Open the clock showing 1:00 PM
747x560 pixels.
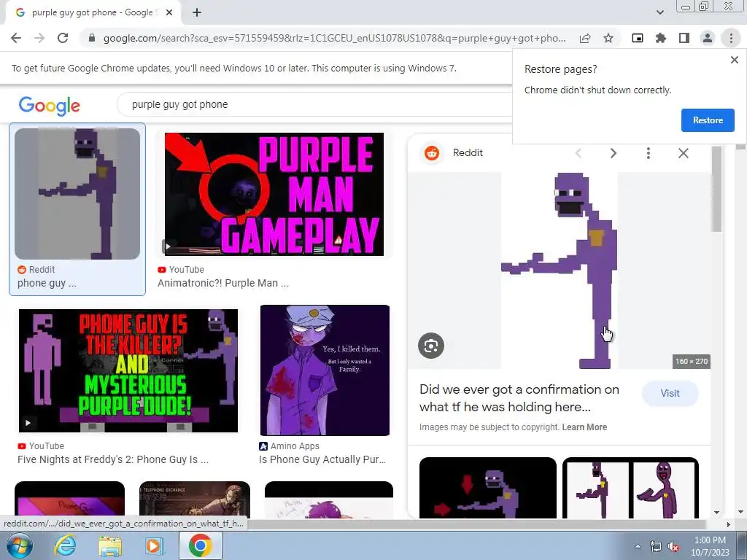point(710,546)
